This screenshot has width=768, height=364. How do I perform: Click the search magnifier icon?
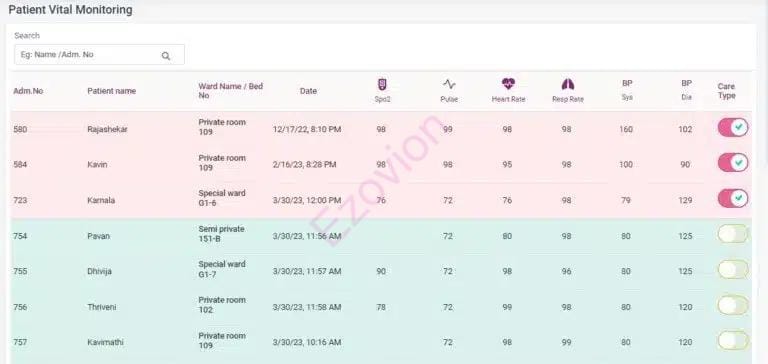click(x=166, y=55)
